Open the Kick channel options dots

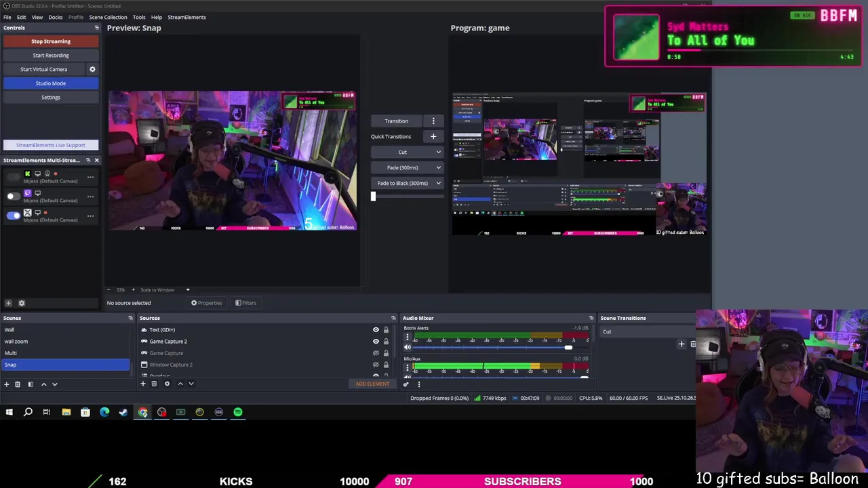pos(90,177)
